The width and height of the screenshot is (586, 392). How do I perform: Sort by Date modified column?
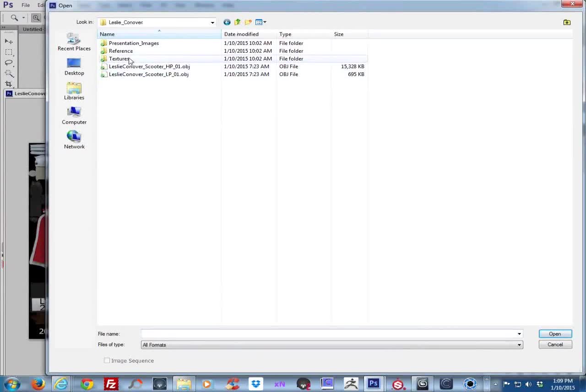tap(249, 34)
